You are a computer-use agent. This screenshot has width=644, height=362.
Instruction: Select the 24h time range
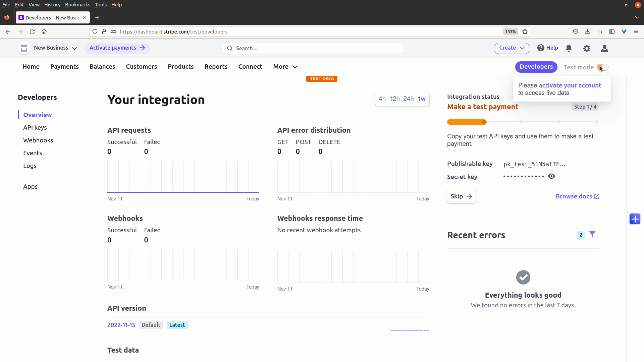click(409, 99)
